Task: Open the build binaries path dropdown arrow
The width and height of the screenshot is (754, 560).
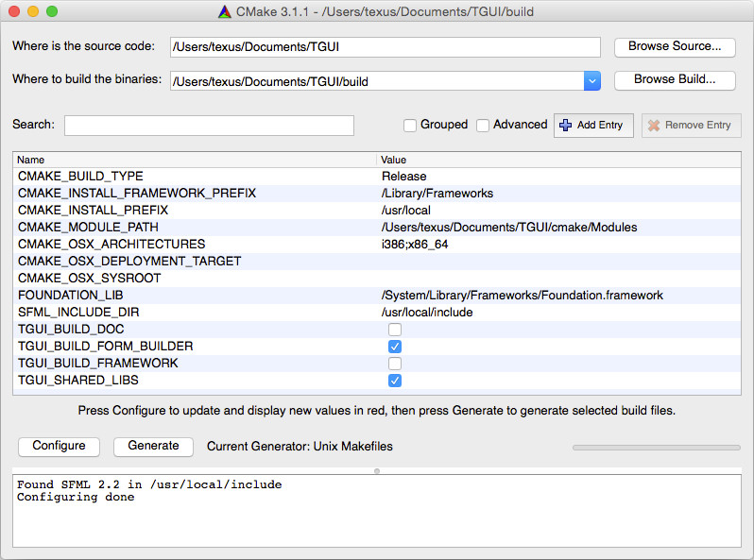Action: coord(592,81)
